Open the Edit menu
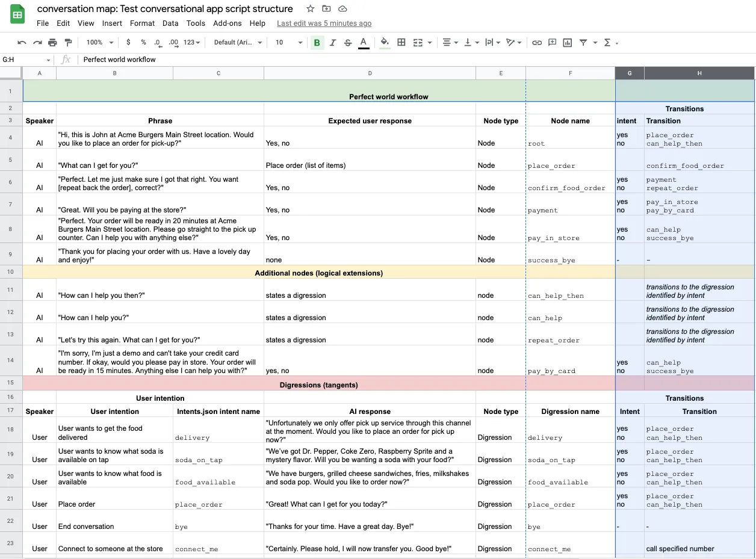This screenshot has height=559, width=756. (x=63, y=23)
